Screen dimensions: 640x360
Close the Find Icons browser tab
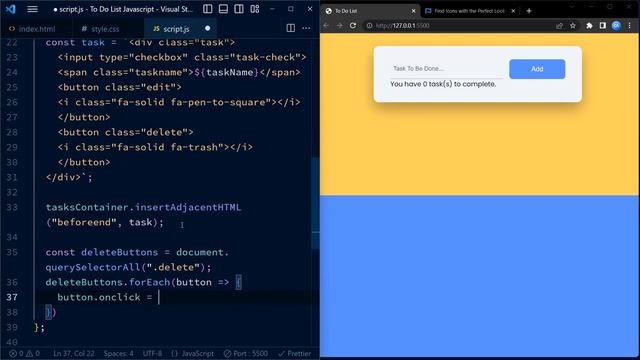(x=513, y=11)
